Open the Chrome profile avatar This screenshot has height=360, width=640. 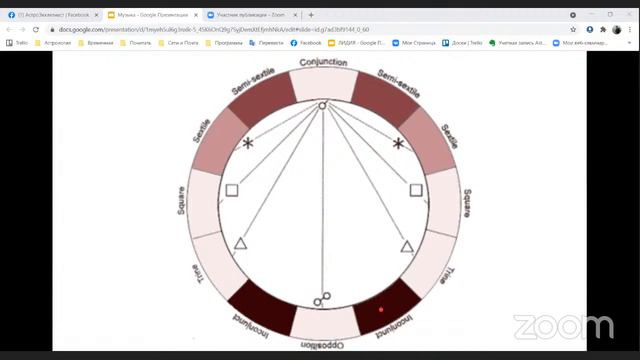[617, 30]
